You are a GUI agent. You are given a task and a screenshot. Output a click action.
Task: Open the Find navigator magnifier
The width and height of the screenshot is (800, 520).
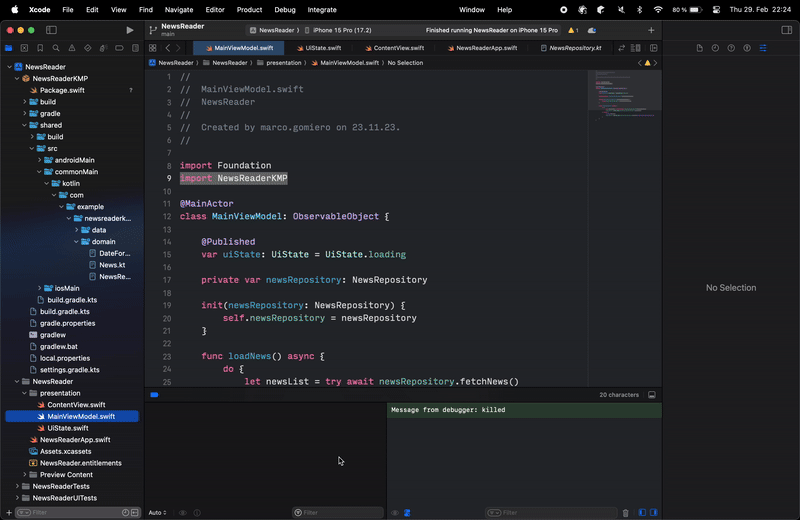pos(56,48)
